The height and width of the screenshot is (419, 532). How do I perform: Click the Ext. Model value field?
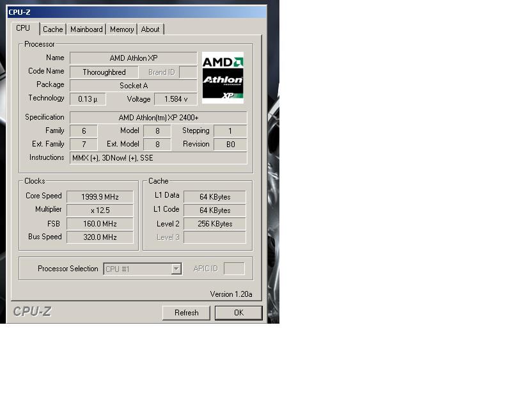(157, 145)
